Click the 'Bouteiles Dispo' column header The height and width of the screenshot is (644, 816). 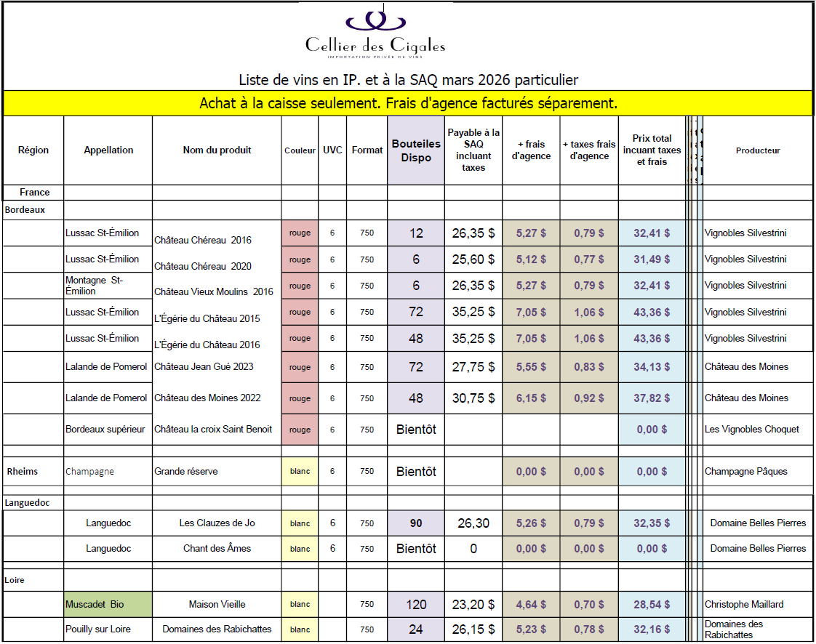pos(416,150)
